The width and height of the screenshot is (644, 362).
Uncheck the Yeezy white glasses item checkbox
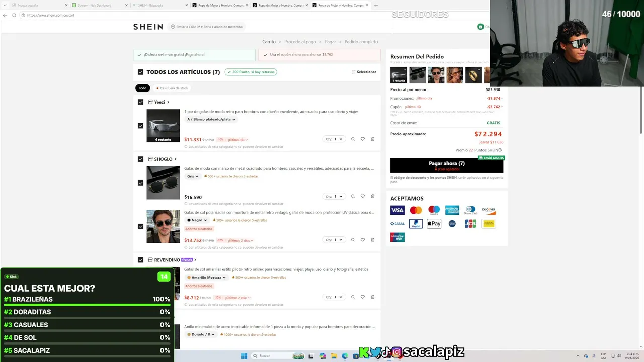click(140, 126)
